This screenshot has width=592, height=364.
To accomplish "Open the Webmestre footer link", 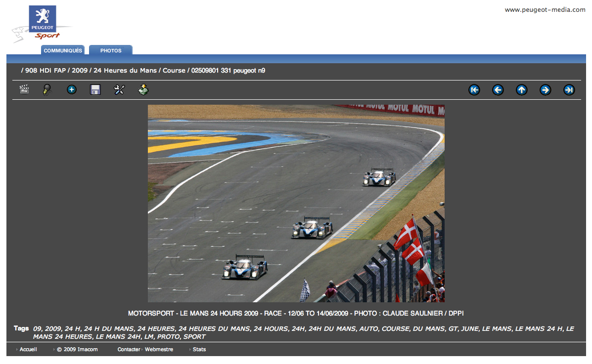I will pyautogui.click(x=159, y=350).
